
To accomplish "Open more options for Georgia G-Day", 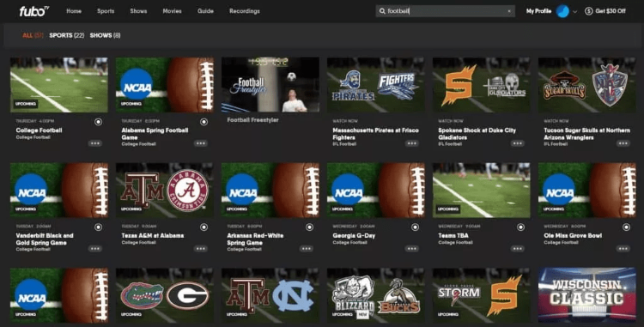I will click(x=411, y=248).
